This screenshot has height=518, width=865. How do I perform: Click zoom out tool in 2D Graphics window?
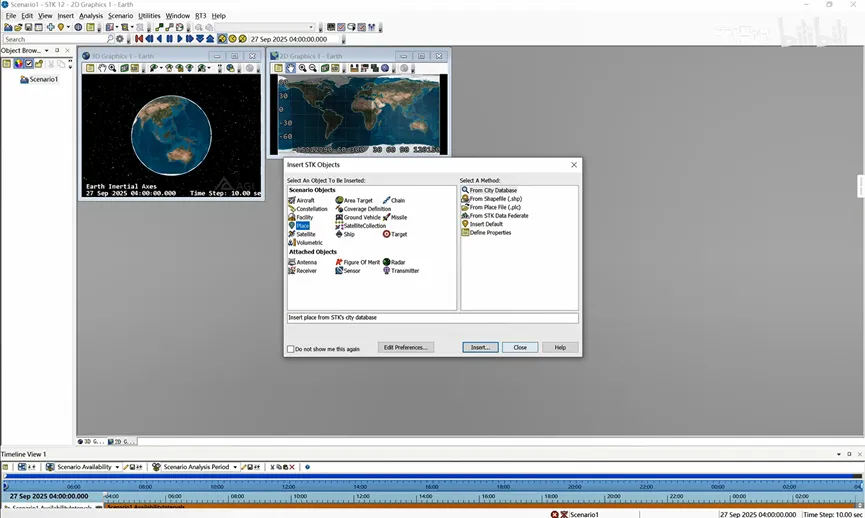pyautogui.click(x=313, y=68)
